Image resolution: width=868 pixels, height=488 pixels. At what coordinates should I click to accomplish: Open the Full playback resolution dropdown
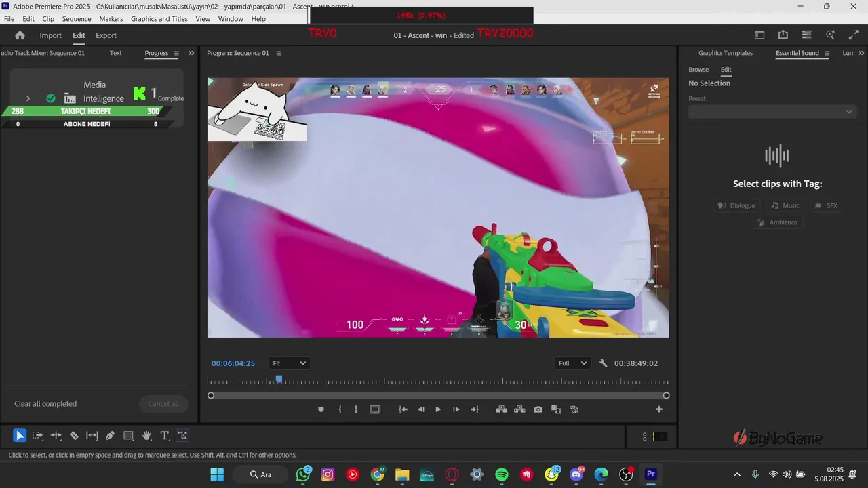tap(572, 363)
